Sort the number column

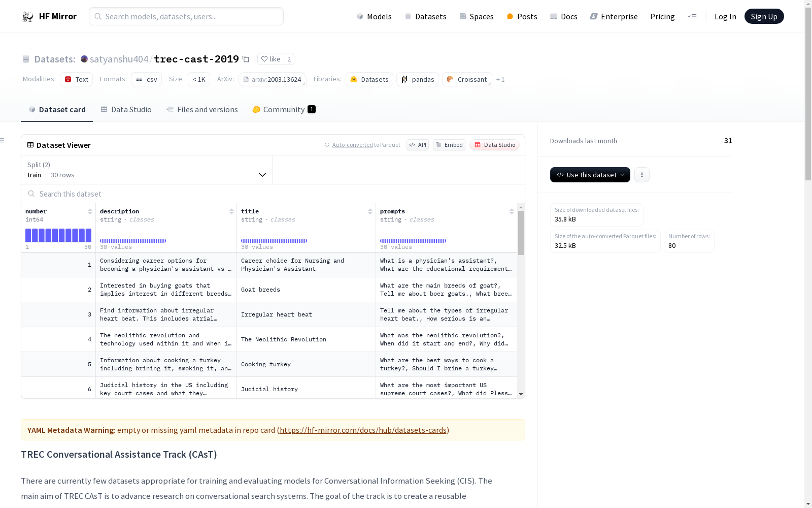(90, 211)
